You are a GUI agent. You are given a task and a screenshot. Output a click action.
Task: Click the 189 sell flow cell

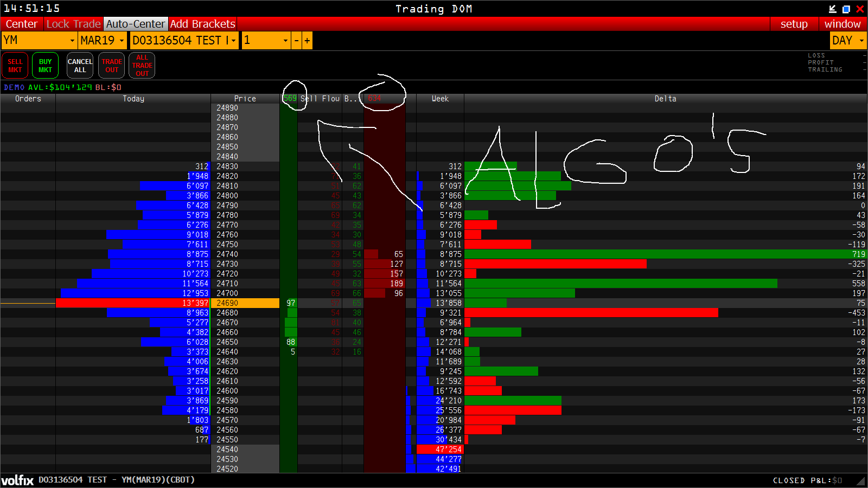point(385,284)
